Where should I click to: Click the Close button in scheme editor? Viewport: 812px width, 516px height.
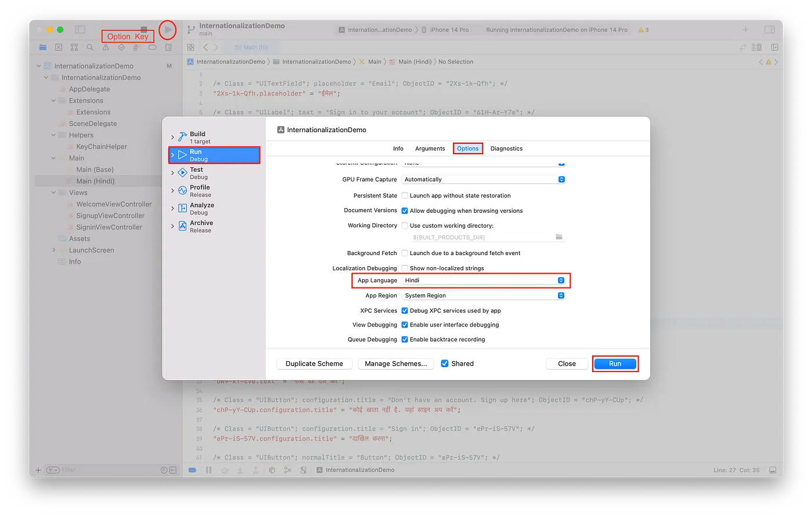click(x=567, y=364)
